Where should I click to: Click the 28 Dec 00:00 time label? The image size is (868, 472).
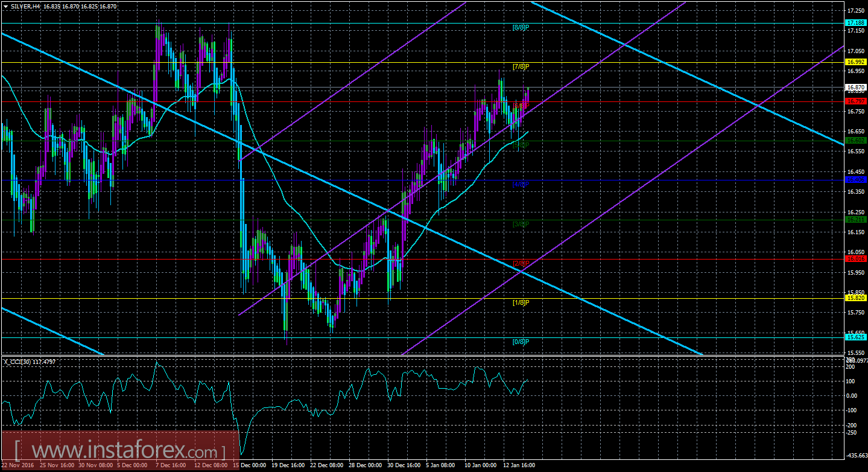tap(365, 466)
